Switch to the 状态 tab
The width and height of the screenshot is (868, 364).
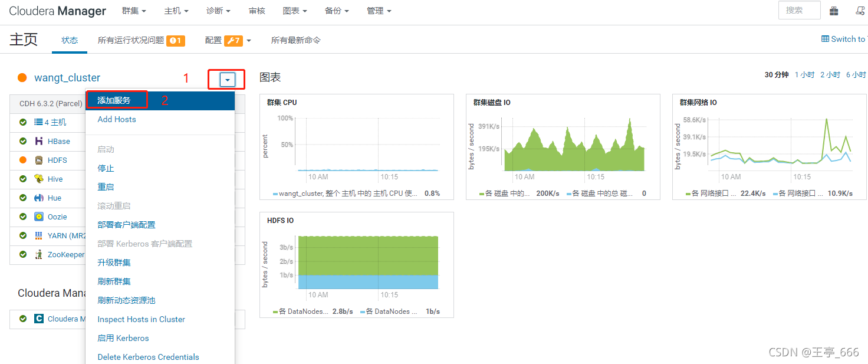click(x=70, y=40)
